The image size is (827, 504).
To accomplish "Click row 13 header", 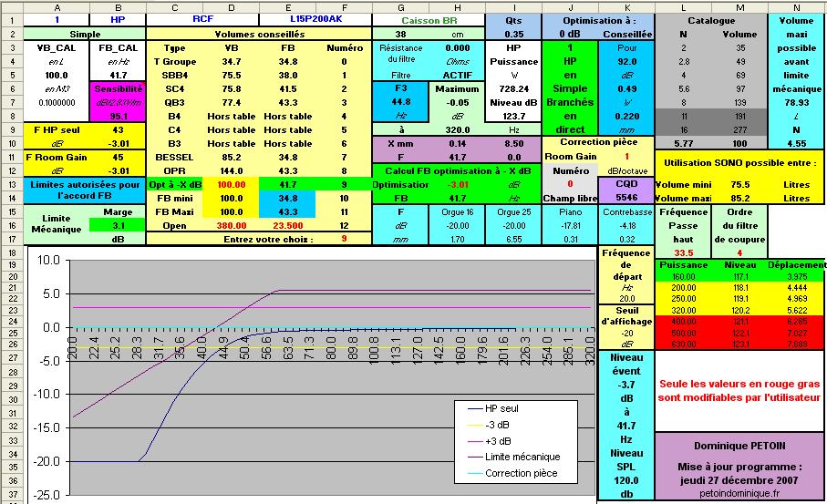I will (x=11, y=184).
